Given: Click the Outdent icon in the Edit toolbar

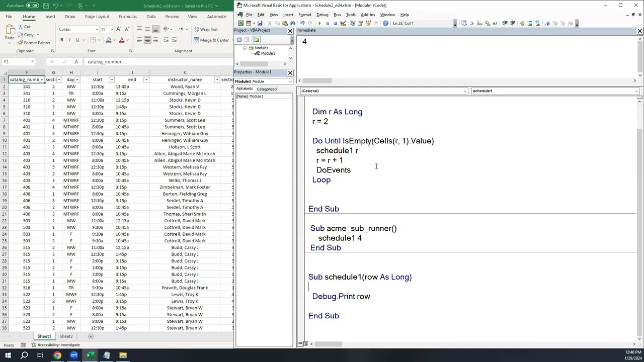Looking at the screenshot, I should [x=513, y=23].
